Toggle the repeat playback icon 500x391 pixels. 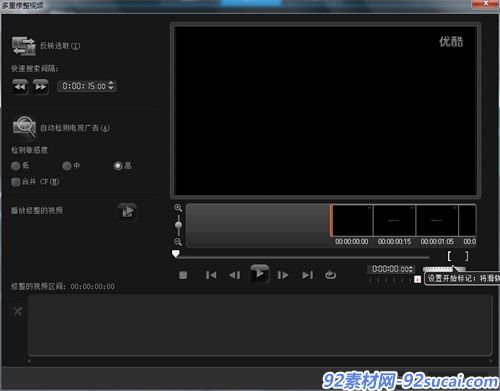(330, 275)
